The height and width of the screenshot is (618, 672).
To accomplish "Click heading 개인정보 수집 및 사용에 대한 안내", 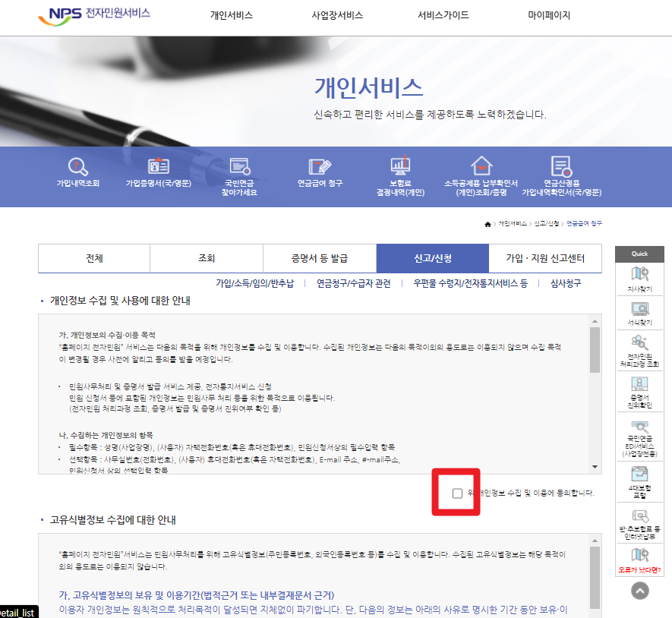I will 120,301.
